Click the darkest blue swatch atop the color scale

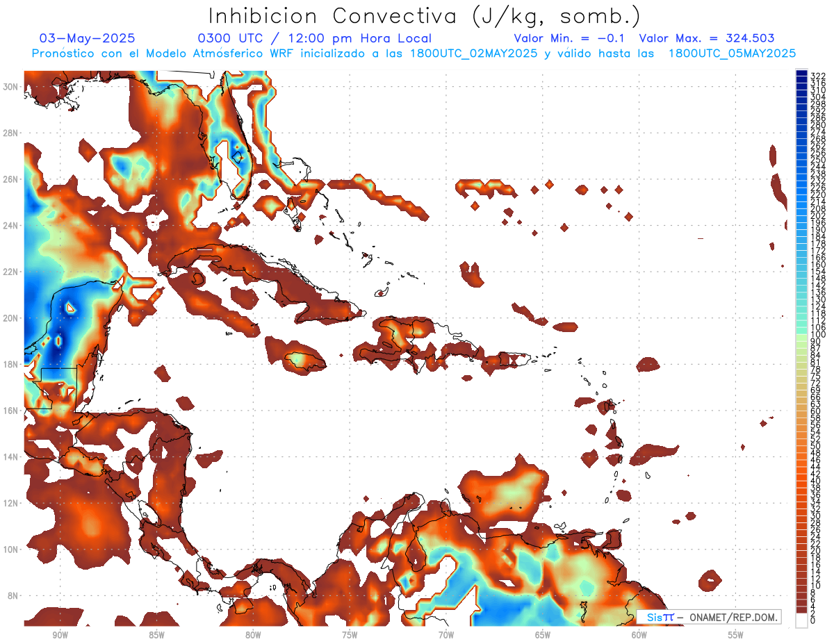[x=802, y=74]
